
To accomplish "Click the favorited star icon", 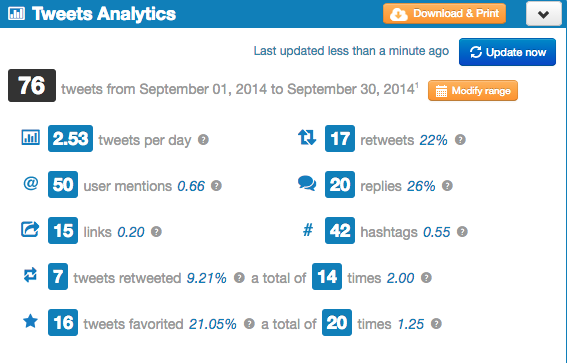I will click(31, 321).
